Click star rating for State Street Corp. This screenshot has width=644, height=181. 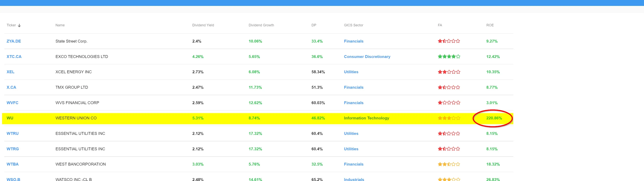(x=449, y=41)
